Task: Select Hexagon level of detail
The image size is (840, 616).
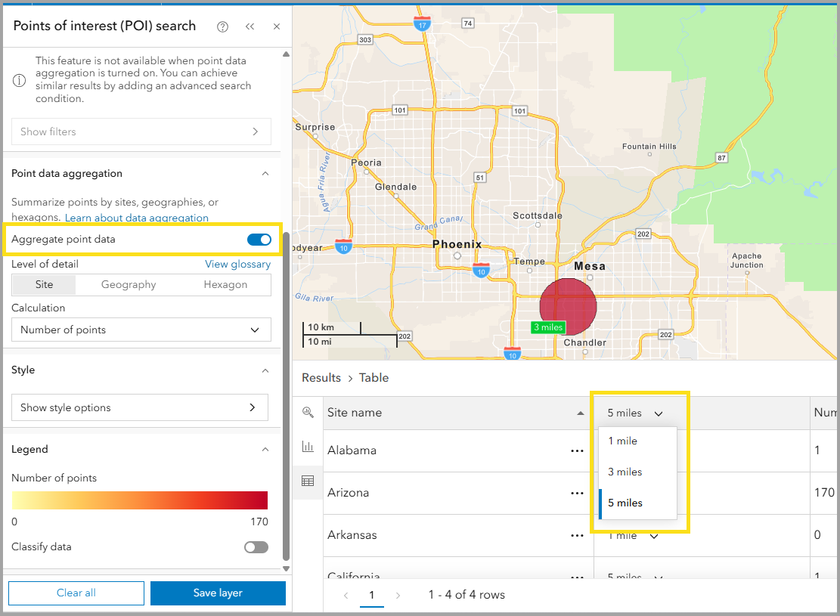Action: [x=225, y=285]
